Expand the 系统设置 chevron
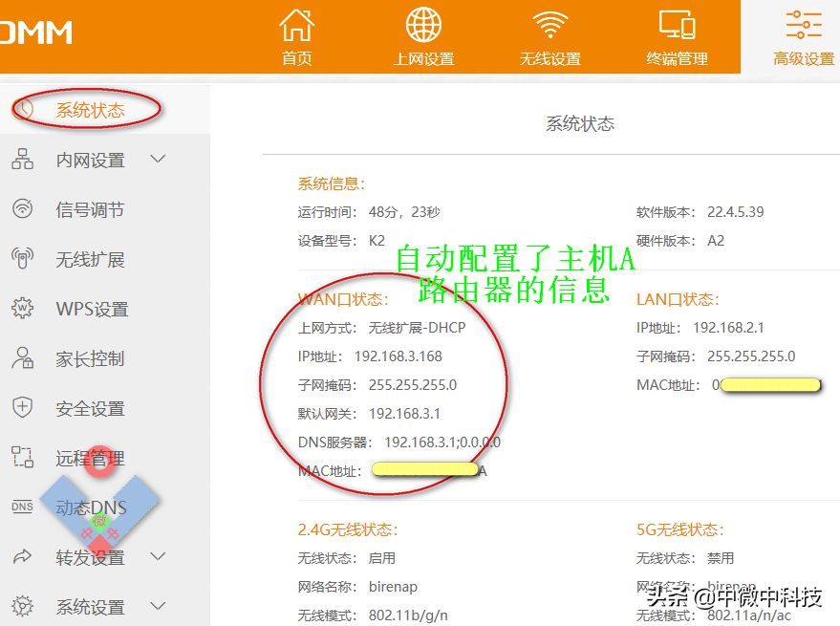Image resolution: width=840 pixels, height=626 pixels. tap(158, 606)
